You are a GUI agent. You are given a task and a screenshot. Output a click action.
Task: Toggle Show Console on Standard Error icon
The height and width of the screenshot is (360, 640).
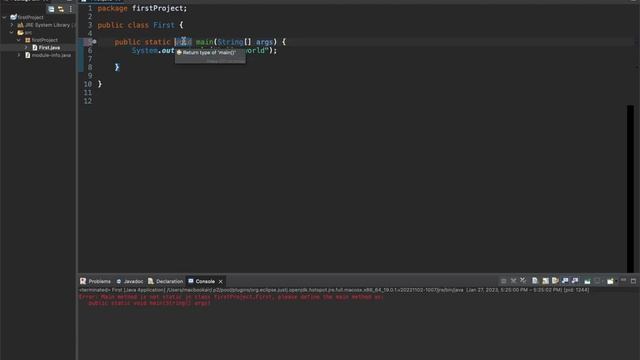point(575,281)
